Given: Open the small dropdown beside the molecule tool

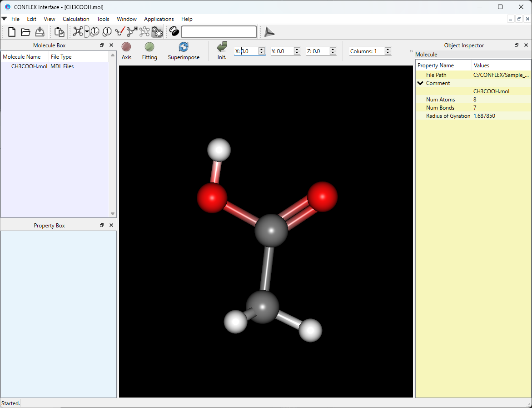Looking at the screenshot, I should [87, 32].
